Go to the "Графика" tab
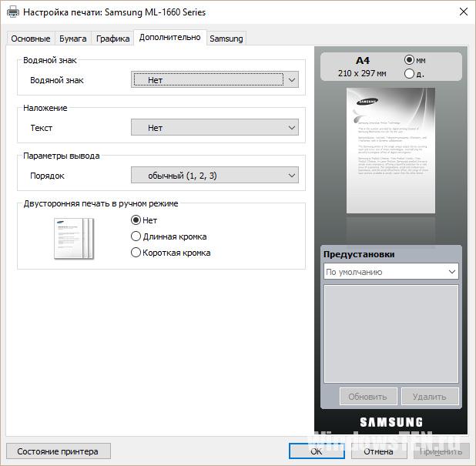 click(112, 39)
